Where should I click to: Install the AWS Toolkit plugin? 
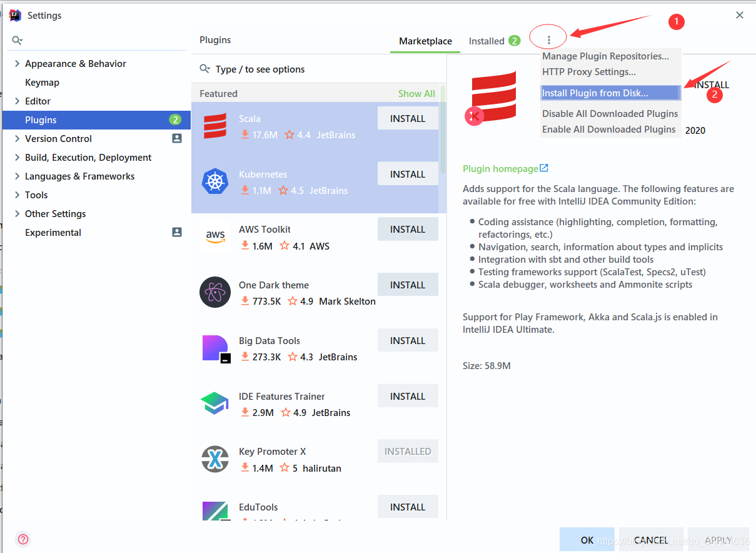tap(408, 229)
